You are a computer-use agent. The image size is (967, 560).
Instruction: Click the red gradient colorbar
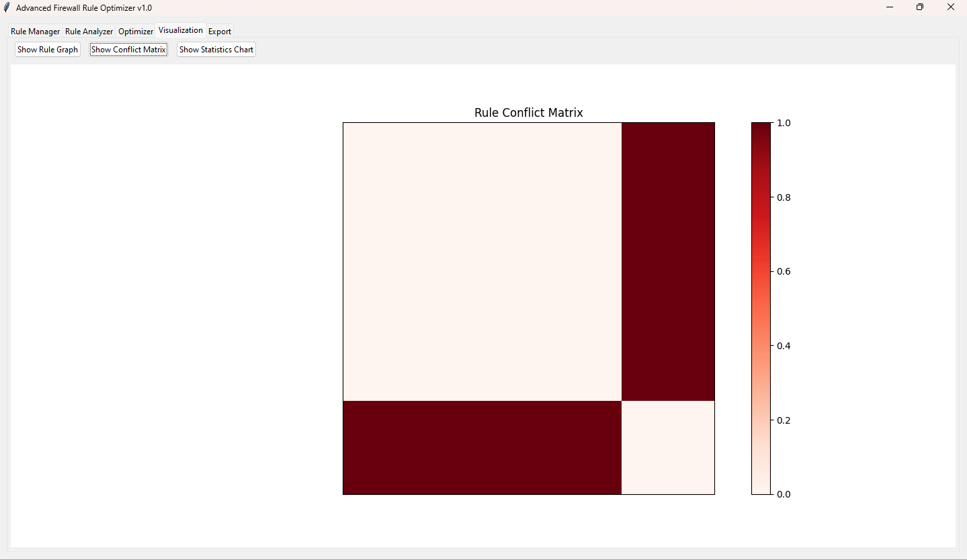(761, 308)
